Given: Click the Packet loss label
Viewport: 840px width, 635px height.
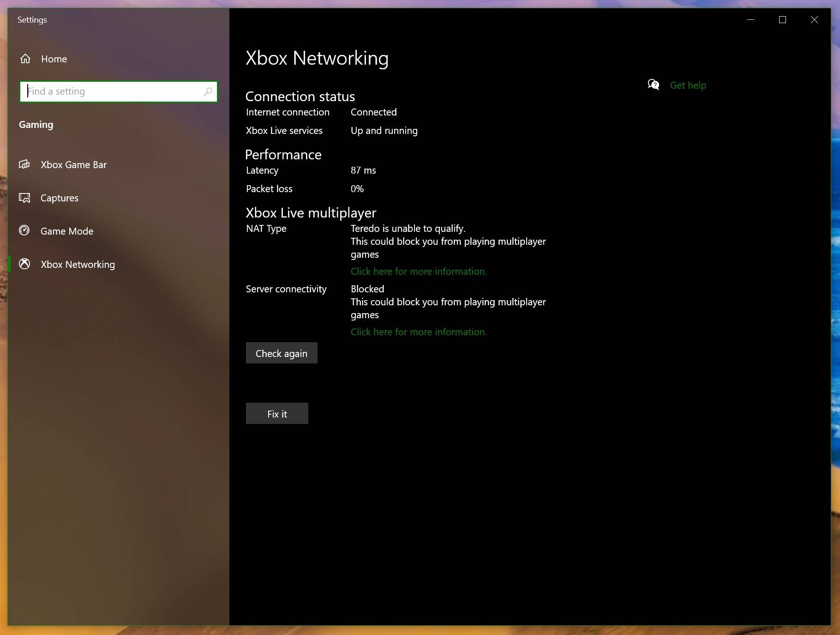Looking at the screenshot, I should point(269,189).
